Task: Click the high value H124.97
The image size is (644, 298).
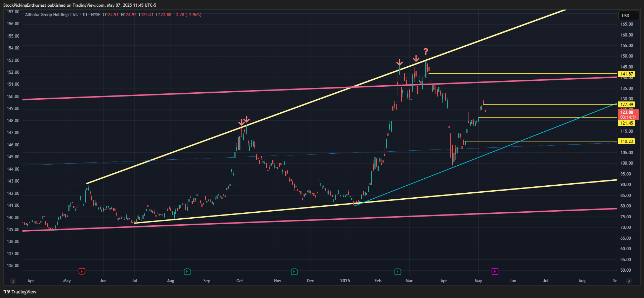Action: pyautogui.click(x=128, y=15)
